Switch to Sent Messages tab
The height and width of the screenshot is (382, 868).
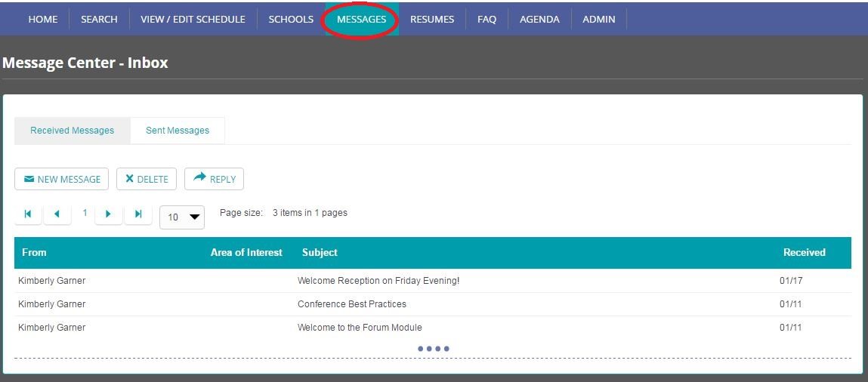point(178,131)
